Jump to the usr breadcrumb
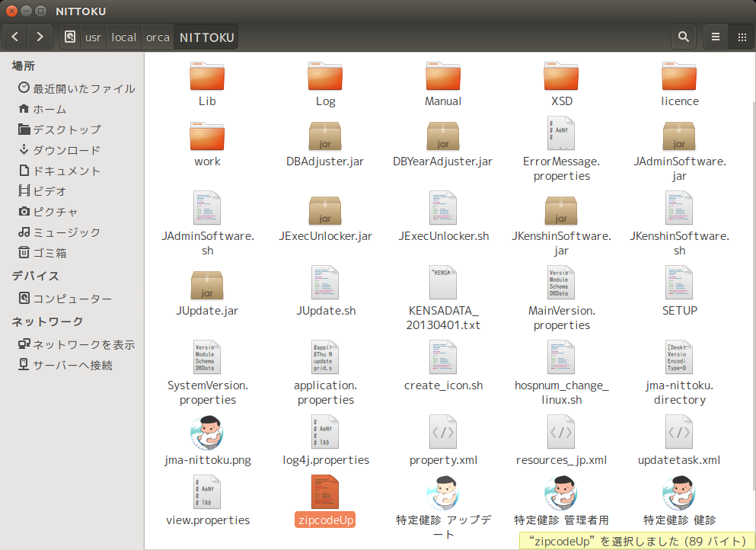 tap(93, 37)
